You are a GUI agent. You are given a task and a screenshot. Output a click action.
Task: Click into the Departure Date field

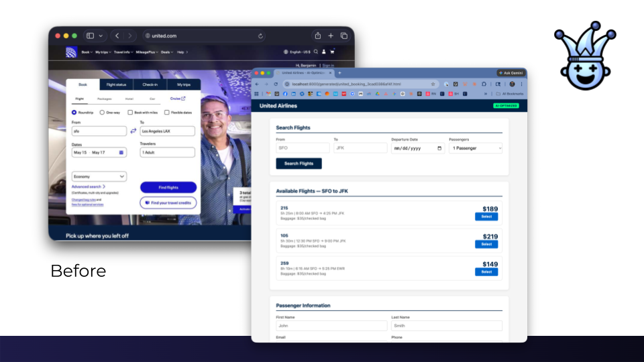417,147
